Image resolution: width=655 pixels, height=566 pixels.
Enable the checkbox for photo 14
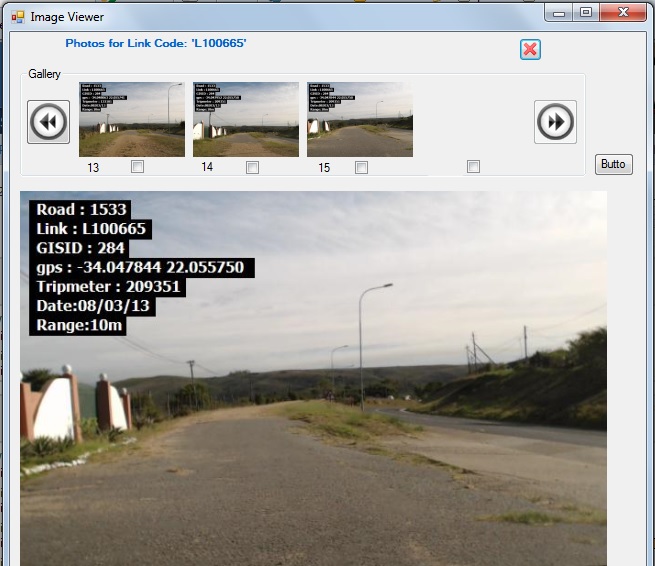point(252,167)
